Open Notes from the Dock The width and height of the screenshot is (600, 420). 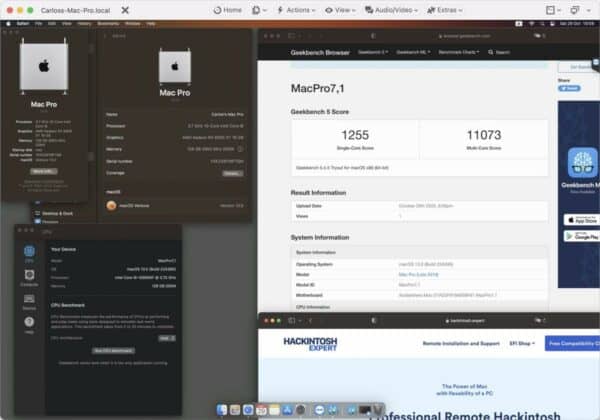click(274, 410)
